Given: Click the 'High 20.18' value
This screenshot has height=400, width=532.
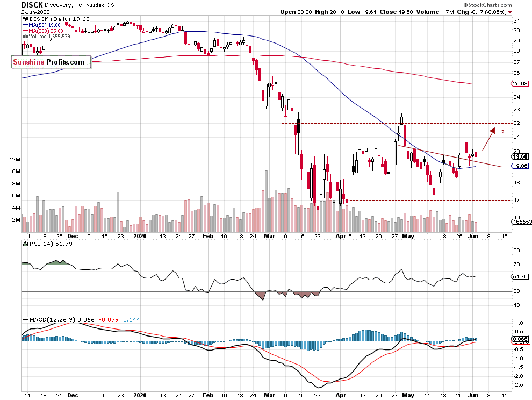Looking at the screenshot, I should [x=329, y=12].
